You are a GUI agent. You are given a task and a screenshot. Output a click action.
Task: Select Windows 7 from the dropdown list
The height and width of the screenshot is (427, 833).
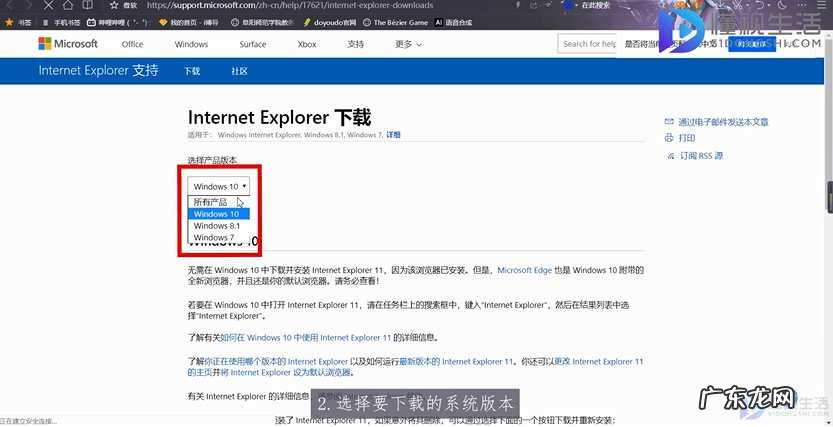click(x=218, y=237)
